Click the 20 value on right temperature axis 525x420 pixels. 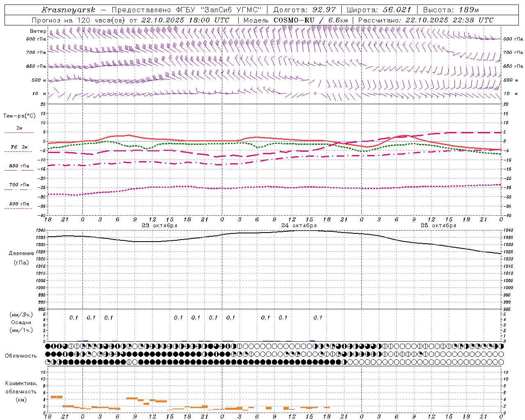506,104
